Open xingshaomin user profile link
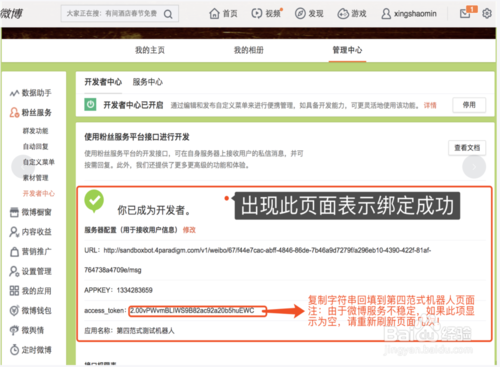The image size is (500, 367). click(409, 14)
